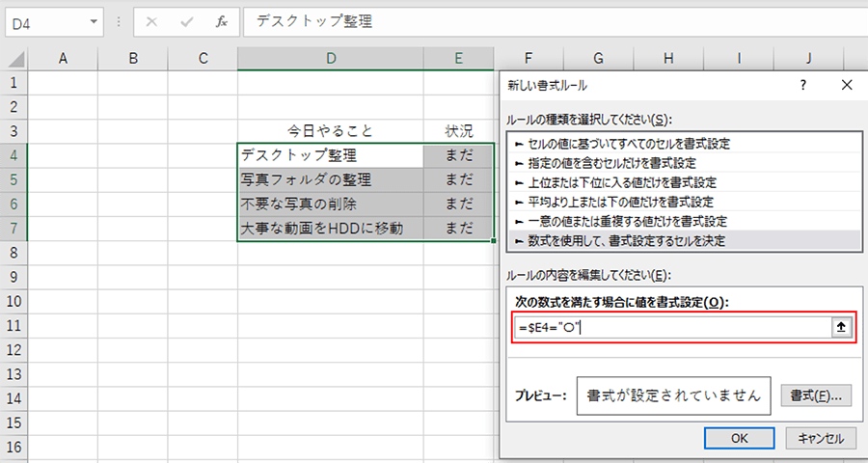This screenshot has height=463, width=868.
Task: Select the 不要な写真の削除 cell
Action: tap(331, 204)
